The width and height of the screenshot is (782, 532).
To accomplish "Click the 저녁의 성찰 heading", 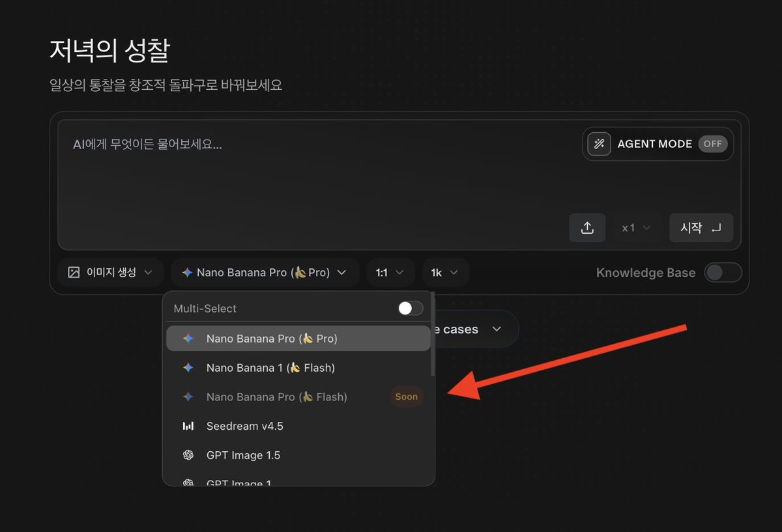I will point(109,51).
